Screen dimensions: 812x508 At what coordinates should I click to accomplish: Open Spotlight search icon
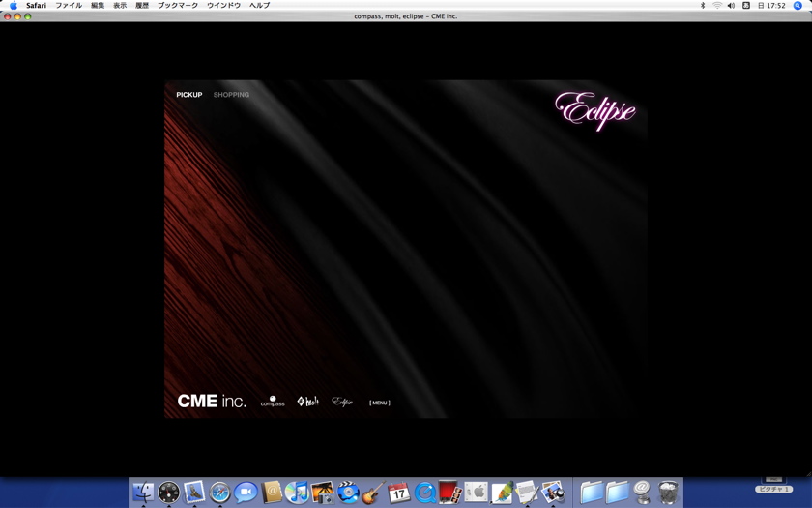point(798,5)
